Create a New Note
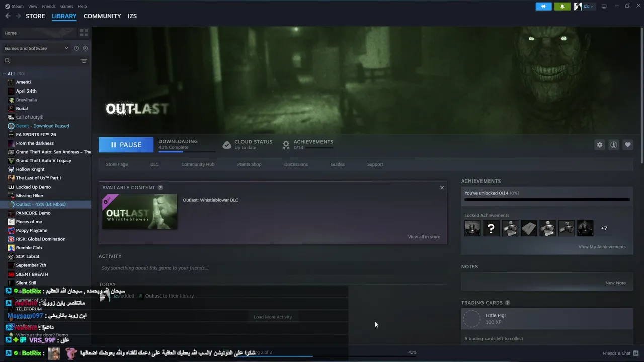Image resolution: width=644 pixels, height=362 pixels. (x=615, y=283)
